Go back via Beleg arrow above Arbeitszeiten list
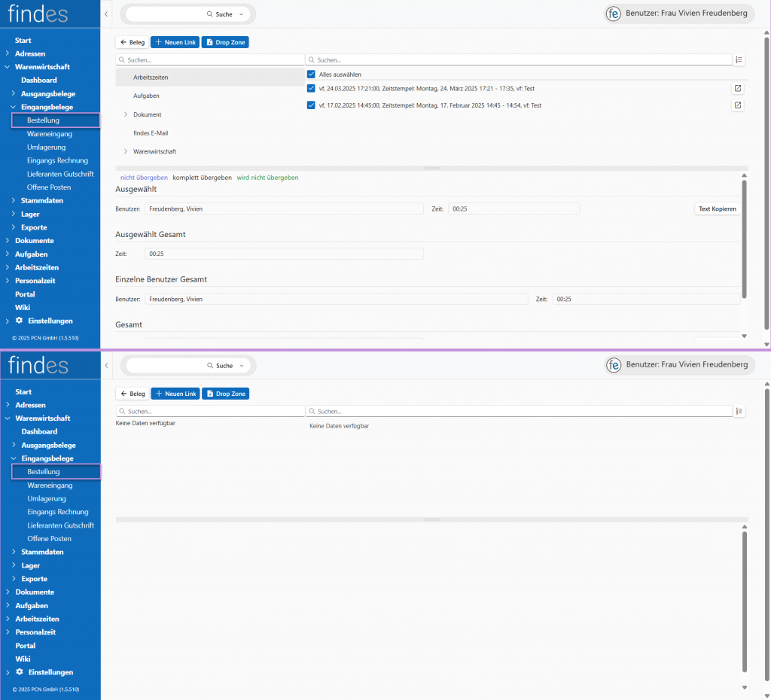 pyautogui.click(x=132, y=42)
